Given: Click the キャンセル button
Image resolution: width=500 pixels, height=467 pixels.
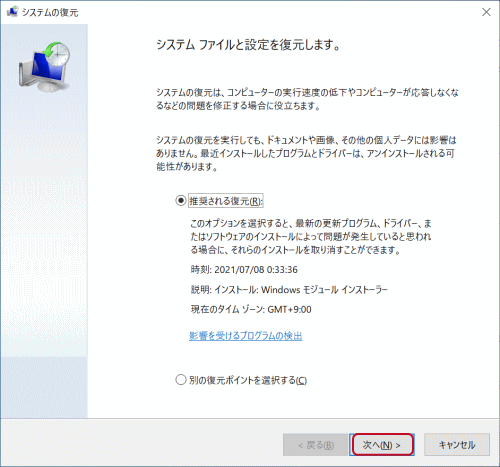Looking at the screenshot, I should (457, 445).
